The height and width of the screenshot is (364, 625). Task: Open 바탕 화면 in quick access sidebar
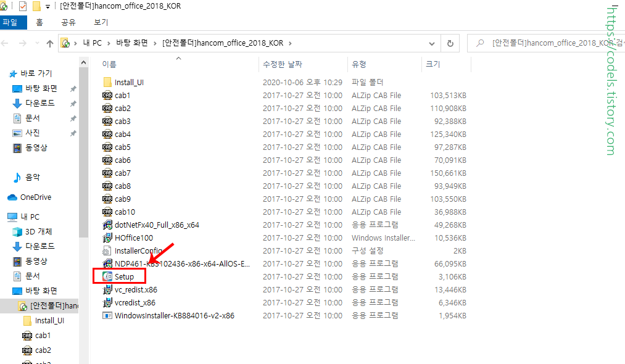pyautogui.click(x=41, y=88)
